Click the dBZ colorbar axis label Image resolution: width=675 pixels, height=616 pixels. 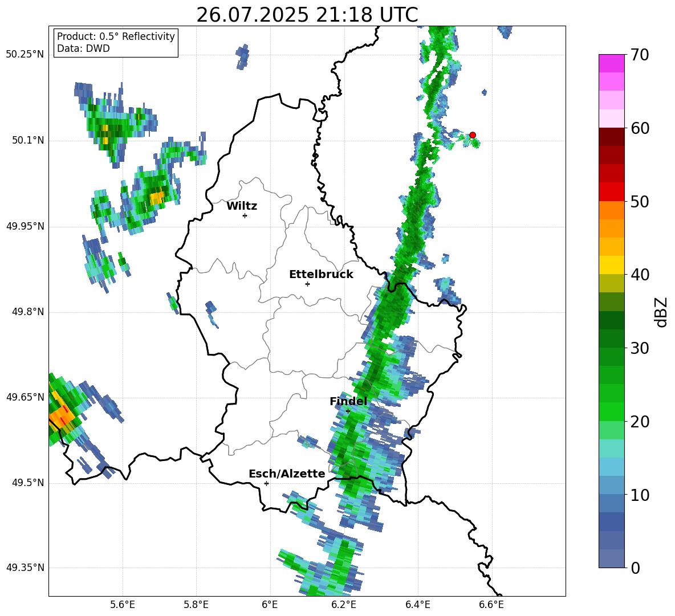pos(661,312)
